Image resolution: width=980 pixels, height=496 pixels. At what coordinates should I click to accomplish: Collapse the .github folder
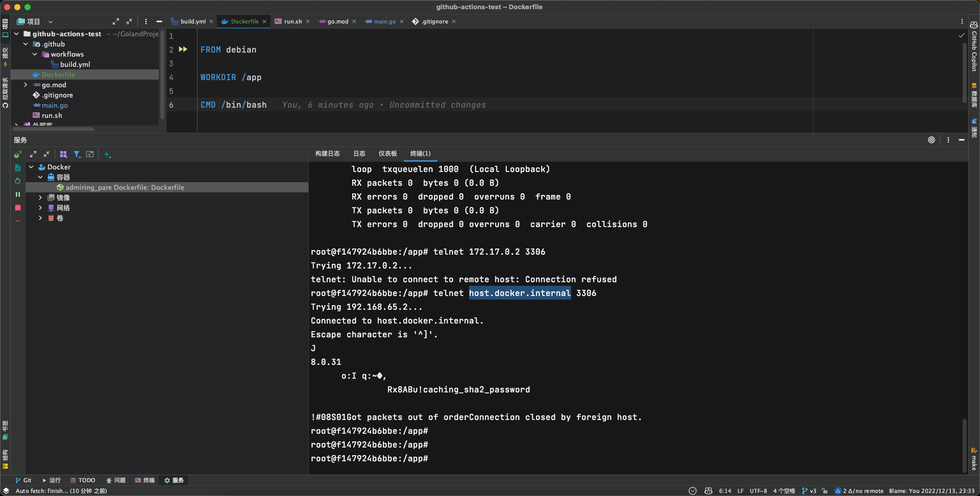[26, 44]
